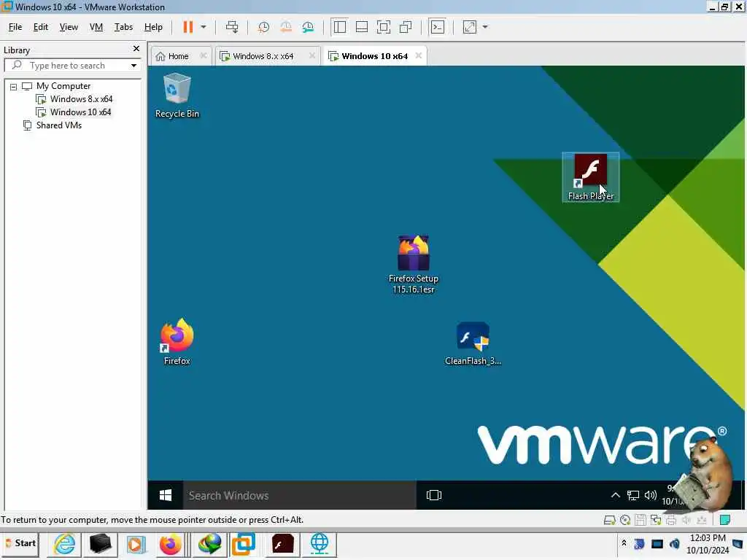Click the floppy device status icon
The image size is (747, 560).
click(x=640, y=520)
